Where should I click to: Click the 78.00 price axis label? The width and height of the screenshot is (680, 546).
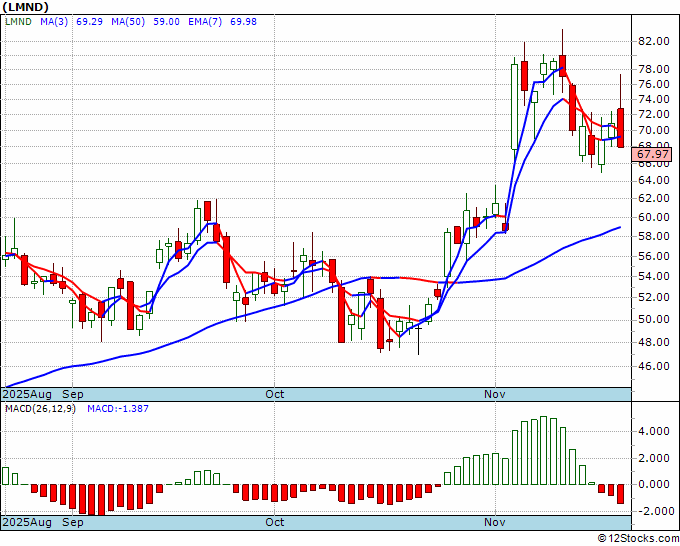tap(654, 69)
